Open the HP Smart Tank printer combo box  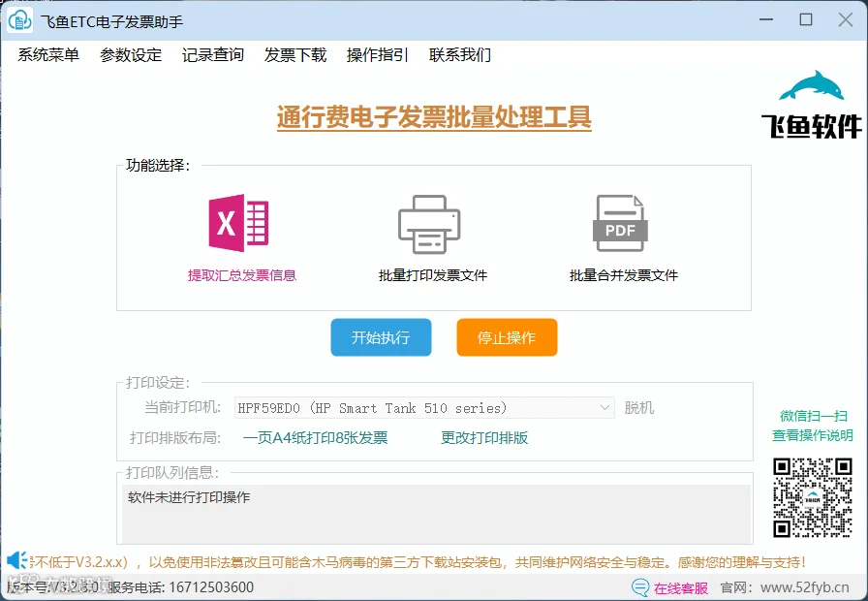click(x=424, y=408)
